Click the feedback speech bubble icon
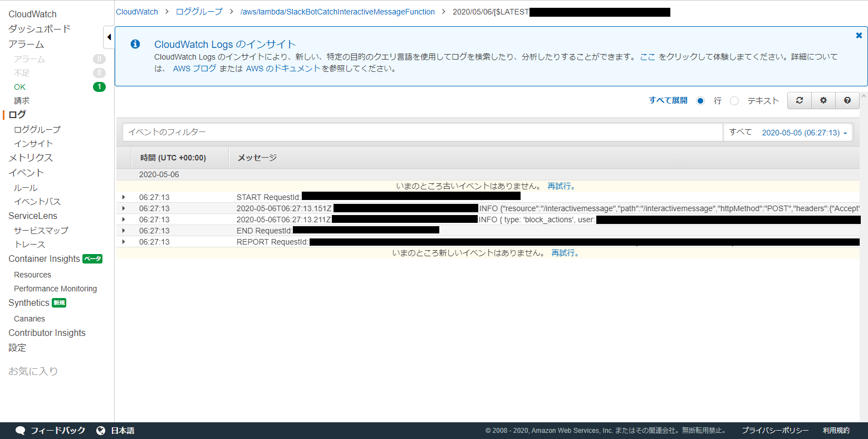The height and width of the screenshot is (439, 868). 20,431
